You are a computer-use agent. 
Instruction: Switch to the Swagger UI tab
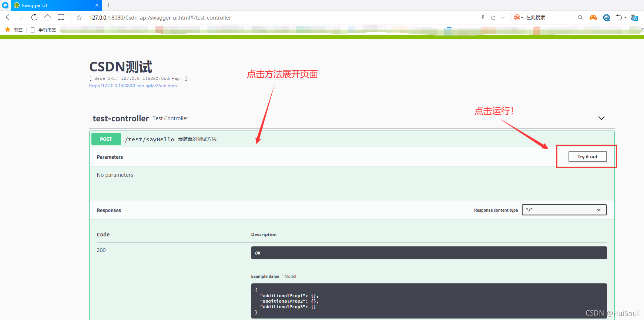56,5
